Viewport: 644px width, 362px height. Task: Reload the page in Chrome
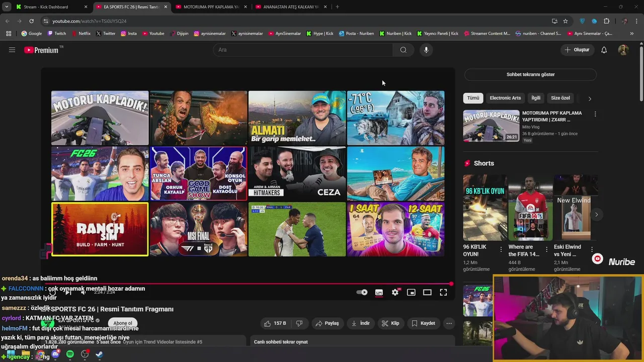coord(31,21)
